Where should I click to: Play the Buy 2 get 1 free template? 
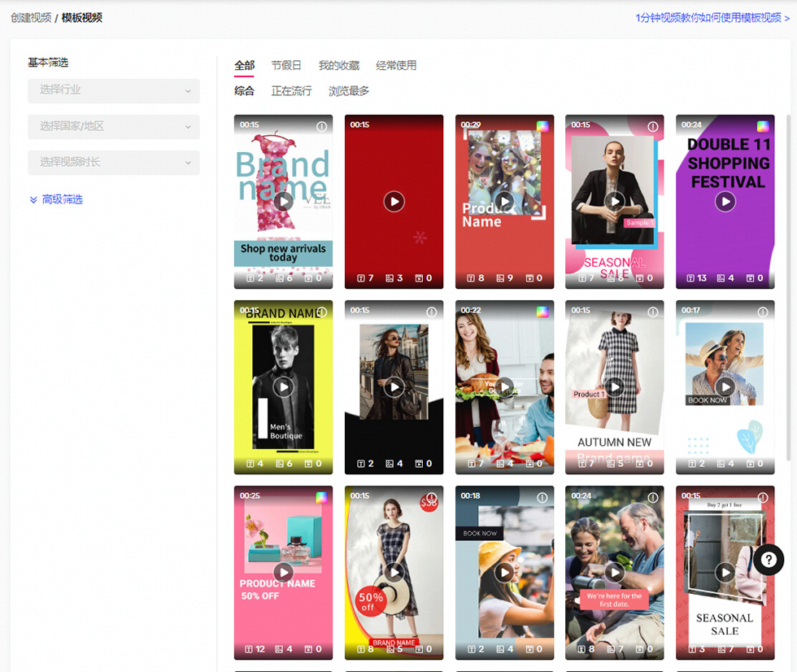point(725,573)
